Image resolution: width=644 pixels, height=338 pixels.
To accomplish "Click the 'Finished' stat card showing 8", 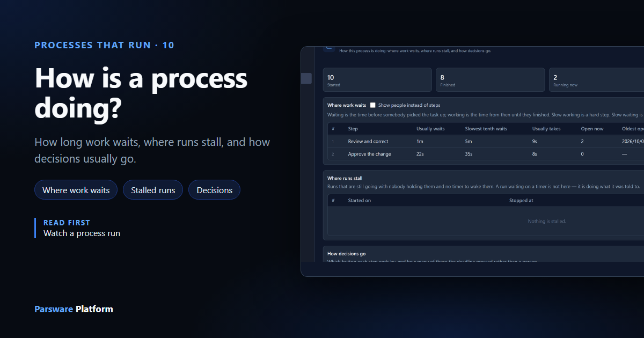I will 490,79.
